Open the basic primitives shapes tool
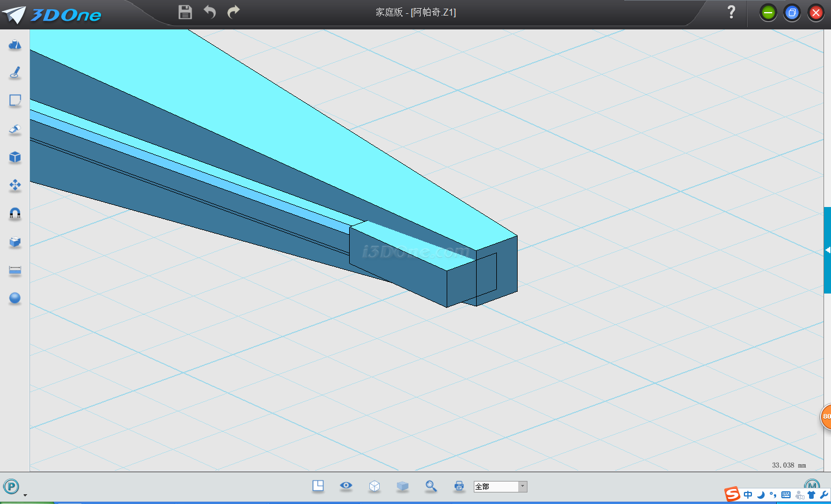The image size is (831, 504). [x=15, y=45]
